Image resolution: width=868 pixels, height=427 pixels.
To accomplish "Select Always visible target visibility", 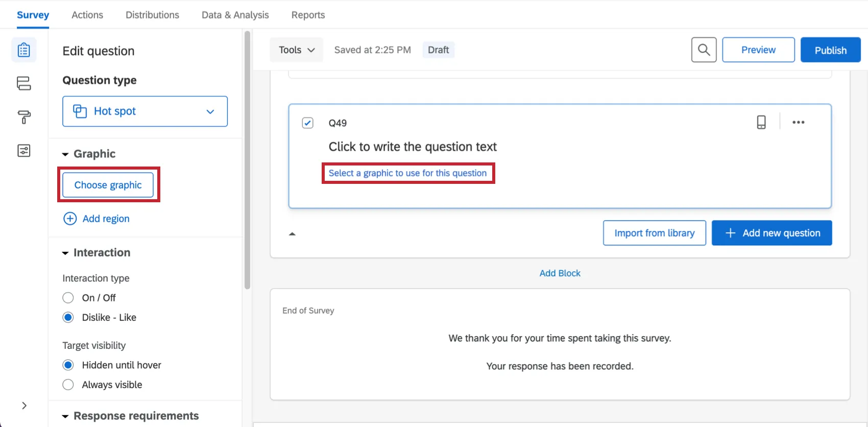I will pos(68,385).
